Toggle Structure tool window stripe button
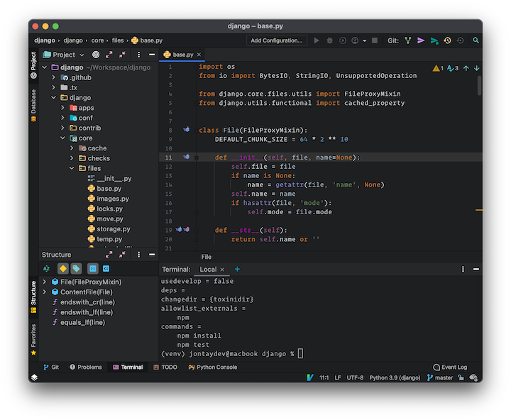This screenshot has height=420, width=511. [33, 297]
